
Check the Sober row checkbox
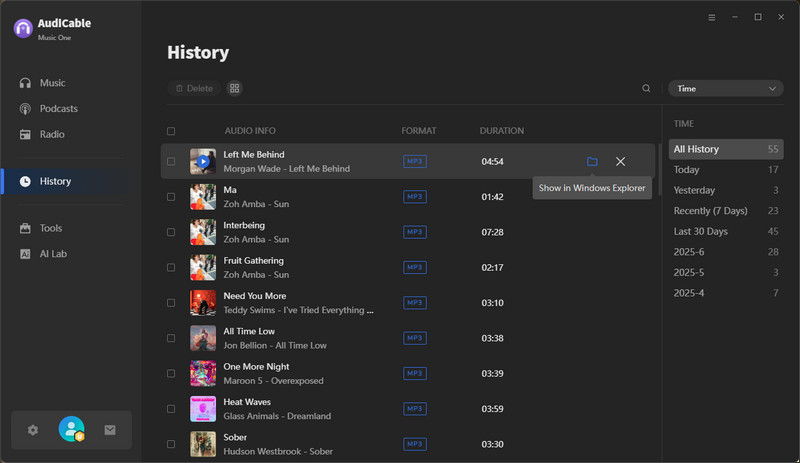pyautogui.click(x=171, y=444)
